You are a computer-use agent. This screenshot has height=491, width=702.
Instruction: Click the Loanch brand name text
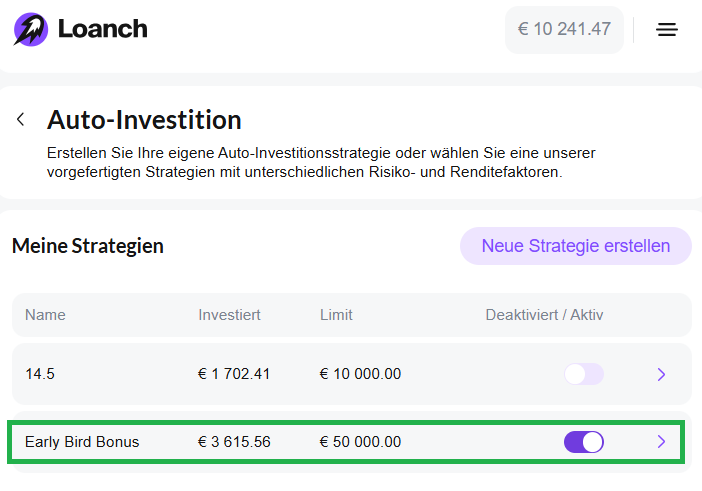click(x=103, y=29)
